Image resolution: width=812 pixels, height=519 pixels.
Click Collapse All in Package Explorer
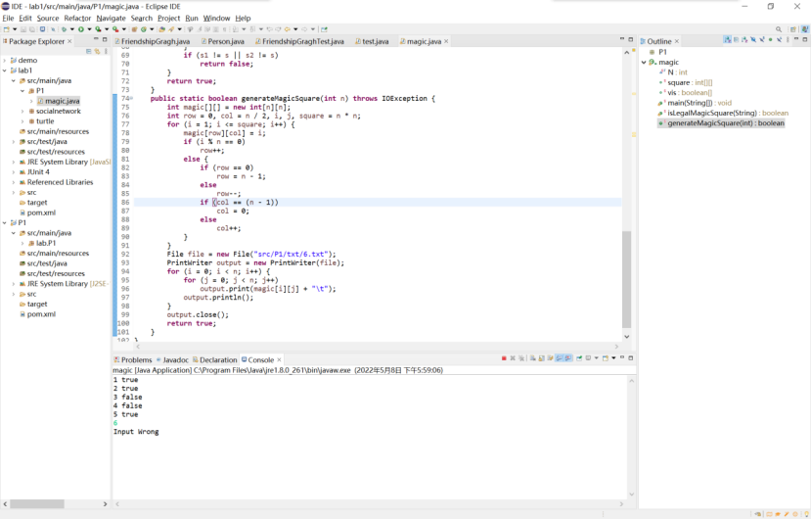tap(89, 51)
